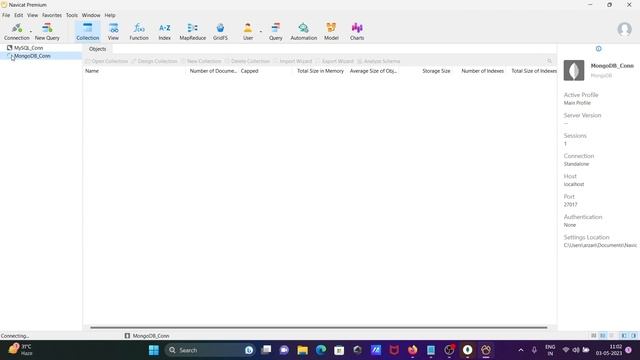The image size is (640, 360).
Task: Open the User toolbar icon
Action: point(248,31)
